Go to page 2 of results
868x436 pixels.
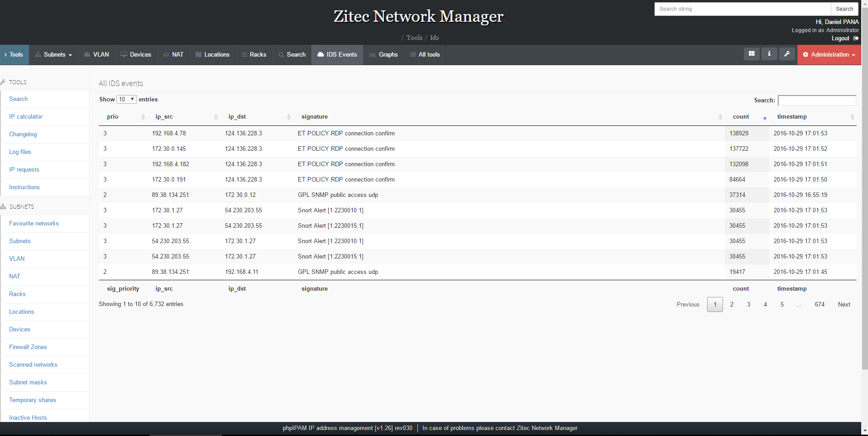[x=732, y=304]
